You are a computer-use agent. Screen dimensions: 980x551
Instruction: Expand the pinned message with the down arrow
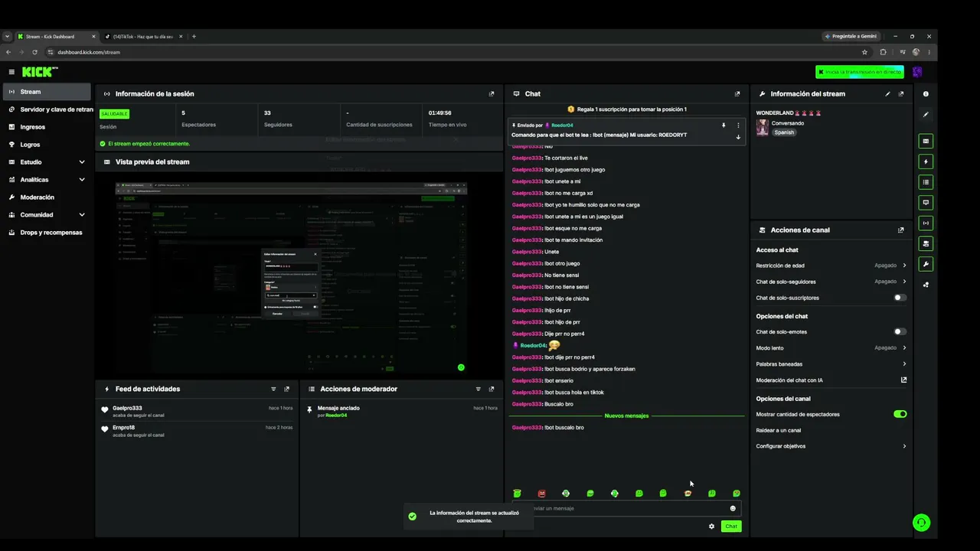(x=738, y=137)
